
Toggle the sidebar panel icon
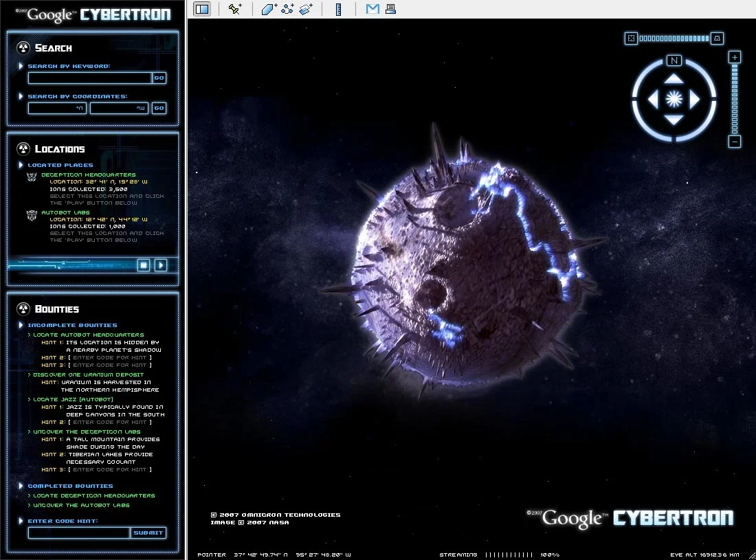202,9
